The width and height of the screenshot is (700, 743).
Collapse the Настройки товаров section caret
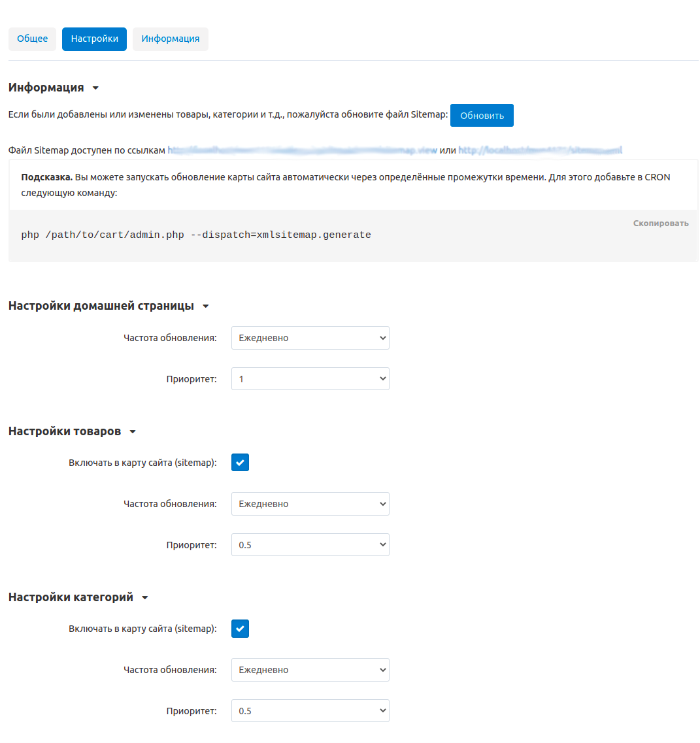click(x=133, y=432)
